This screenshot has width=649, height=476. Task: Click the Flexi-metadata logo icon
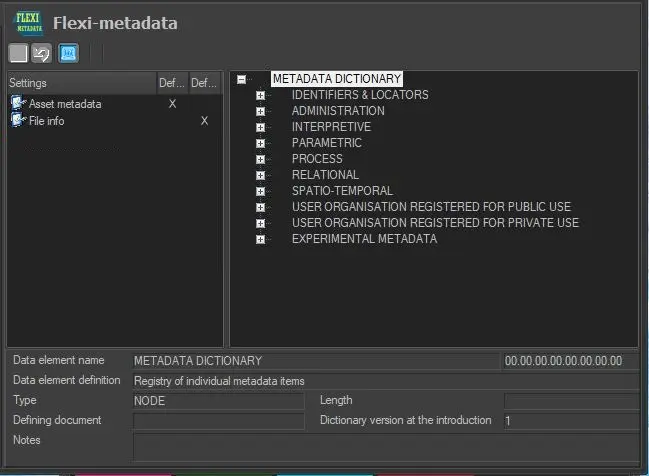point(29,22)
